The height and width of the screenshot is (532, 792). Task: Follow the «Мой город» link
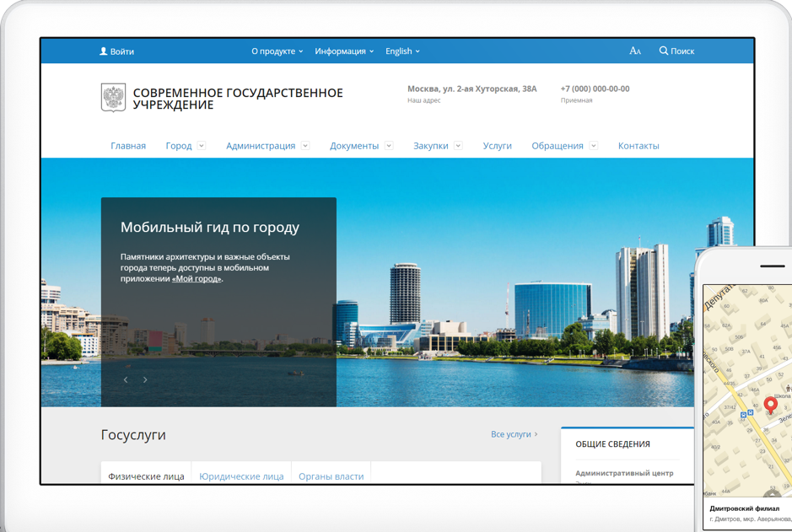197,279
